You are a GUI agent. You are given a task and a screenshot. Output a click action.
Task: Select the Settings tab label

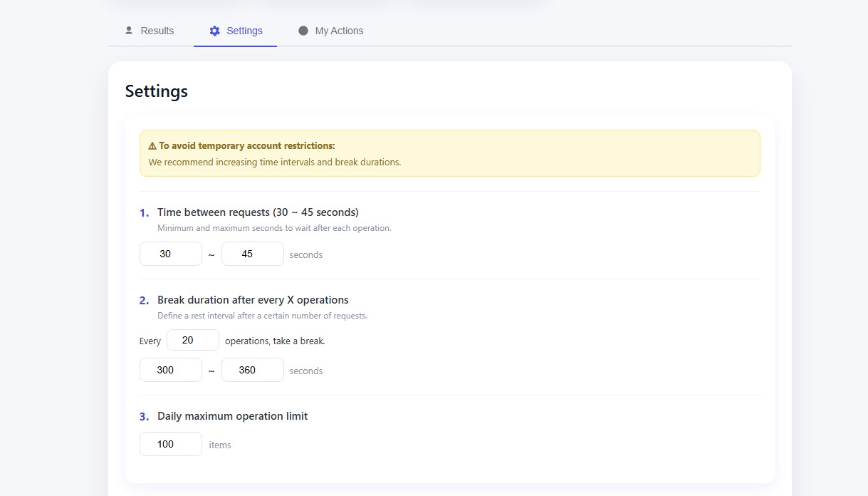pos(244,31)
